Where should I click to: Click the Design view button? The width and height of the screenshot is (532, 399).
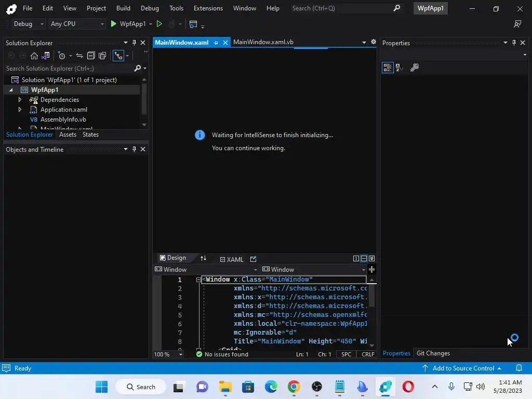pos(173,258)
